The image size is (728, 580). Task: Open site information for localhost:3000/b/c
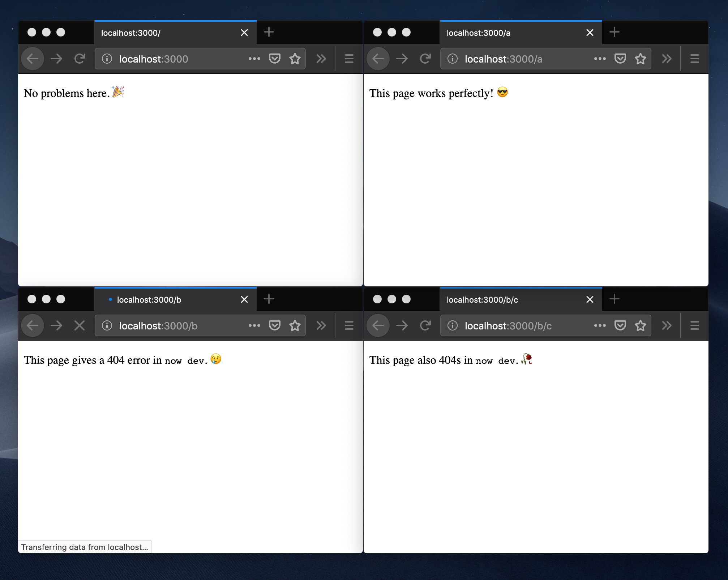point(452,325)
